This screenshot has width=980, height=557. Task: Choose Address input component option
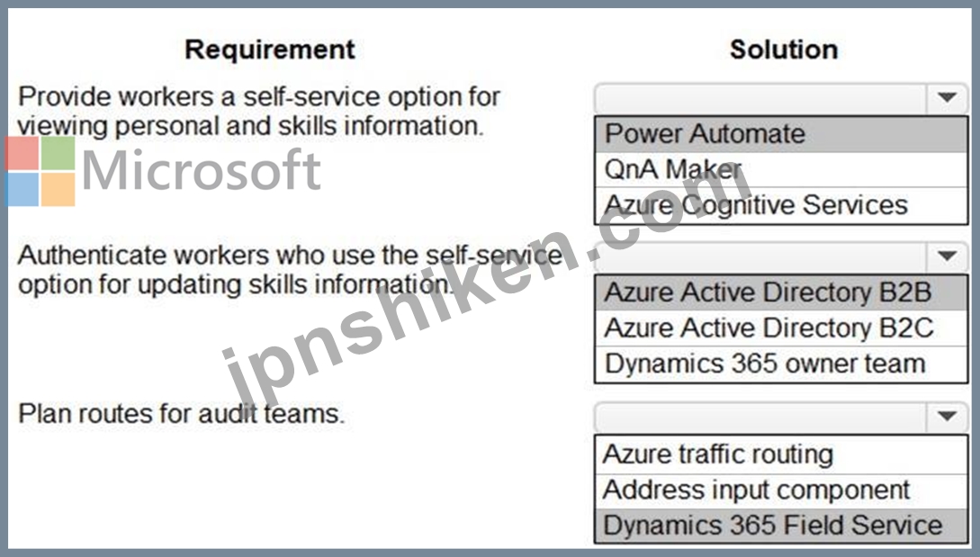coord(780,490)
